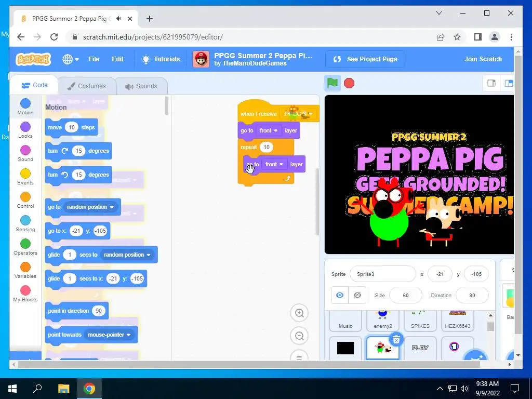Click the turn counterclockwise 15 degrees block
Viewport: 532px width, 399px height.
pos(78,175)
